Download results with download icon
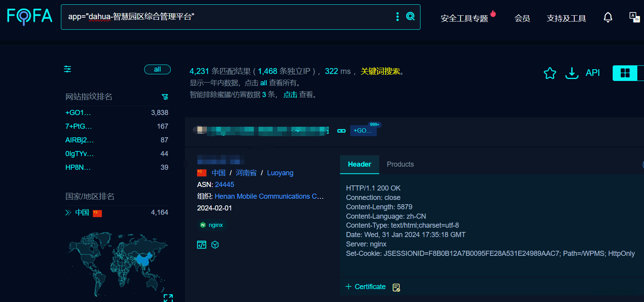The width and height of the screenshot is (644, 302). (572, 73)
